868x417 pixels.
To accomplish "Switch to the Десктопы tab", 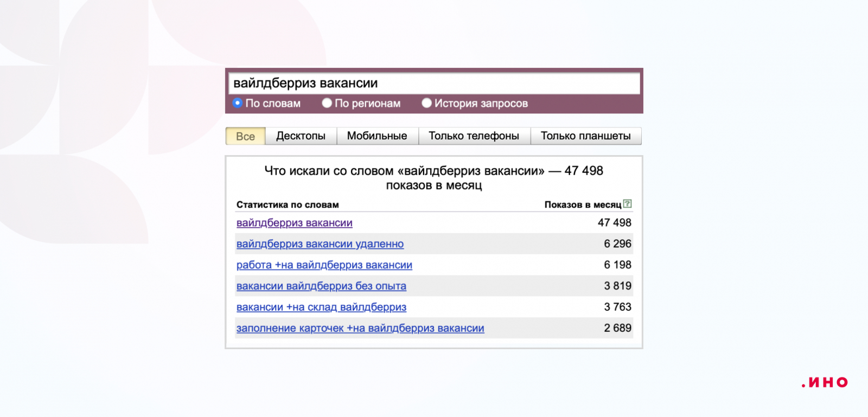I will (301, 136).
